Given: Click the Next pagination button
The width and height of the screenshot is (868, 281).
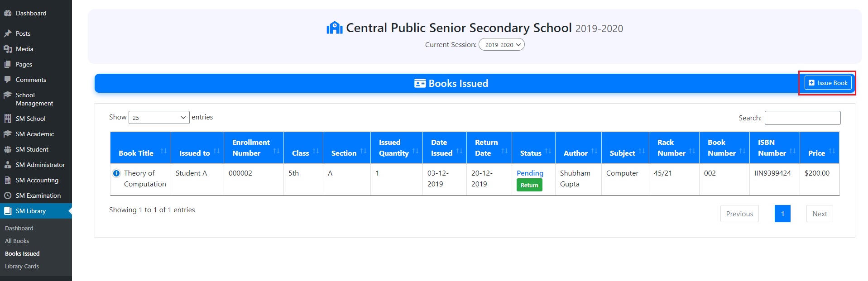Looking at the screenshot, I should click(x=819, y=214).
